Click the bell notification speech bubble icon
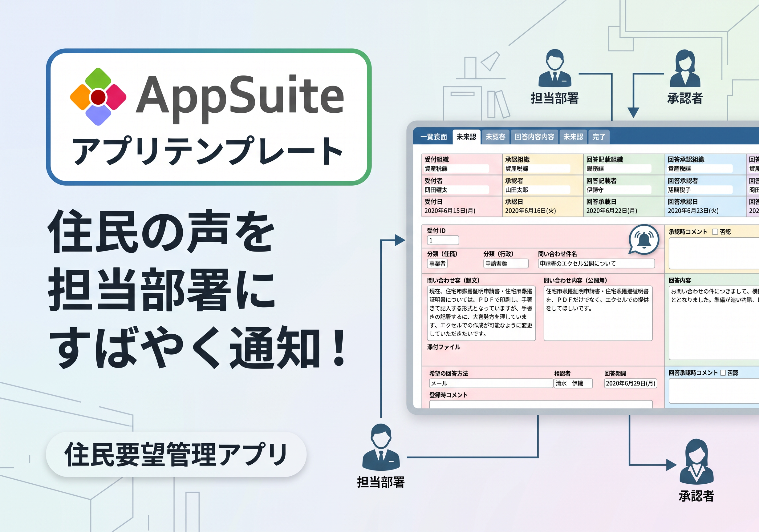The height and width of the screenshot is (532, 759). coord(643,240)
